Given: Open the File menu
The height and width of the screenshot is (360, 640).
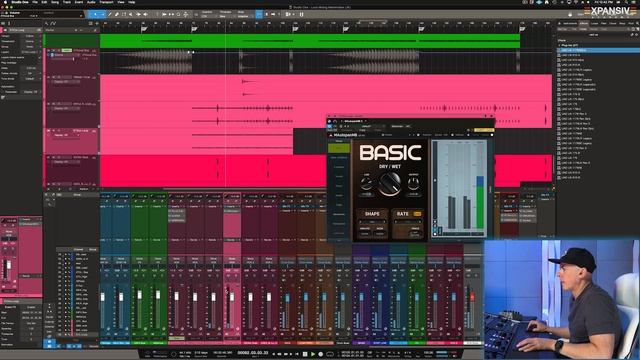Looking at the screenshot, I should point(35,2).
